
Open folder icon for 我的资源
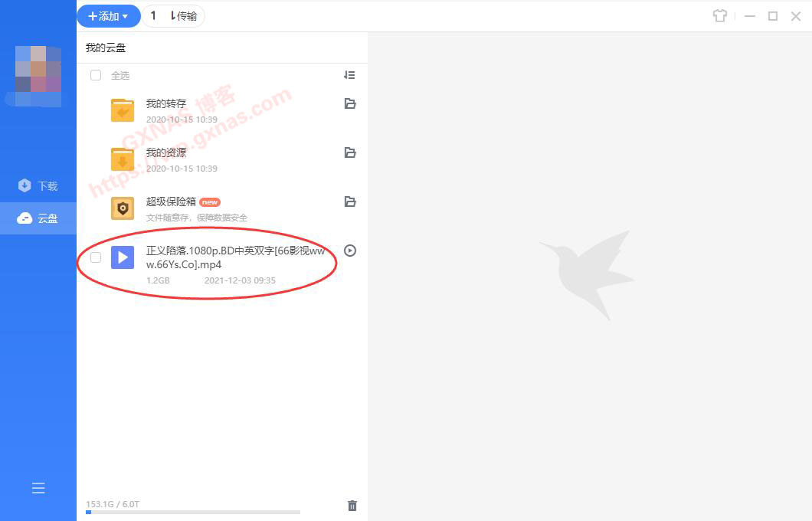[x=350, y=152]
